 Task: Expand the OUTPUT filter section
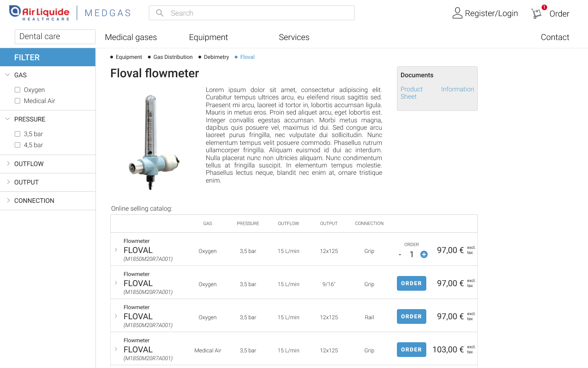[8, 182]
